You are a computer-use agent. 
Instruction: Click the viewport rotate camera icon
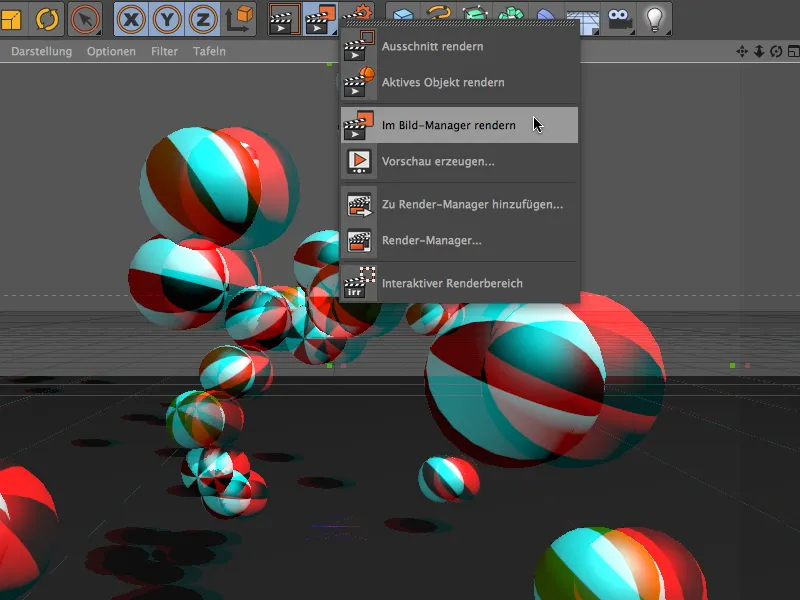(776, 51)
